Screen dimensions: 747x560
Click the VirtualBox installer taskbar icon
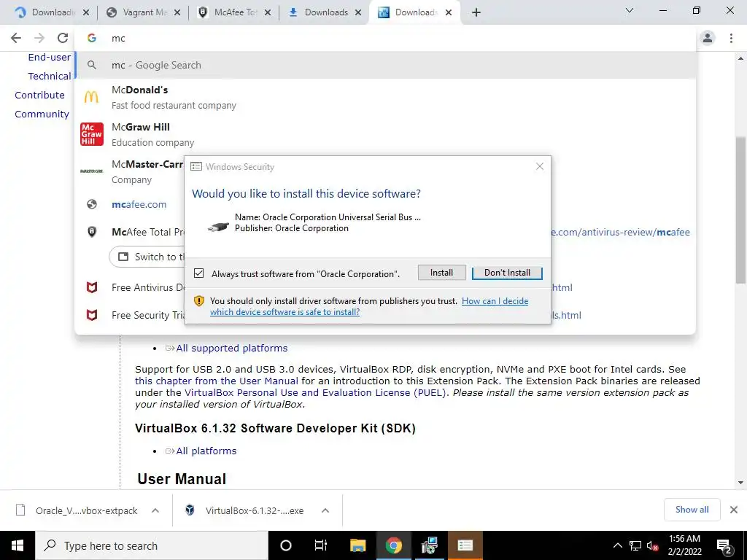point(430,545)
